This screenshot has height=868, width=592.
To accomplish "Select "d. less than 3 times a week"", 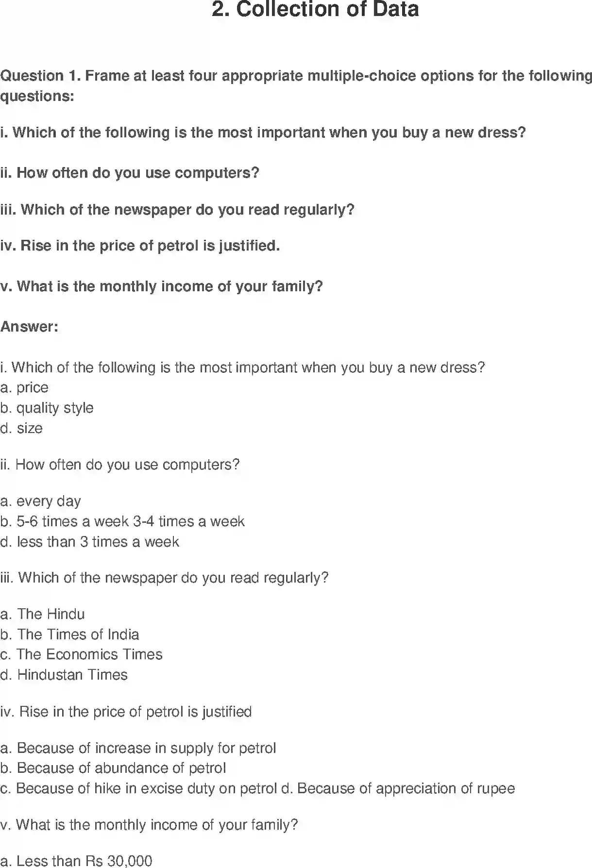I will pyautogui.click(x=90, y=542).
